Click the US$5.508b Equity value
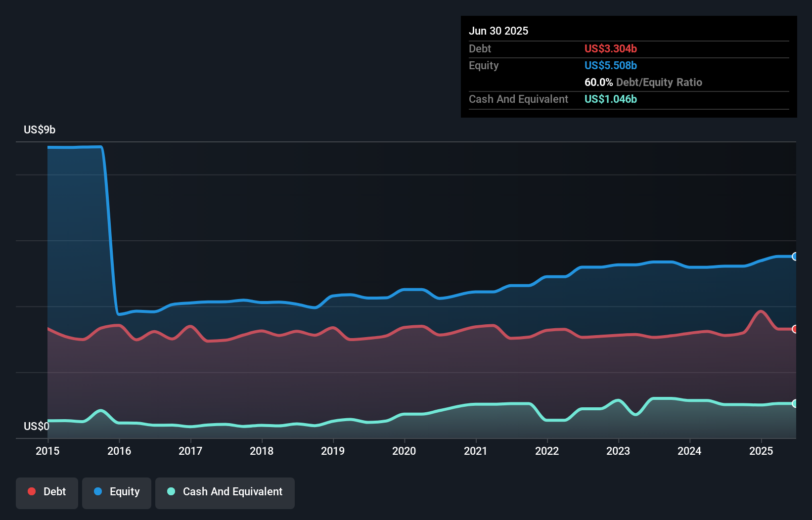812x520 pixels. coord(610,66)
